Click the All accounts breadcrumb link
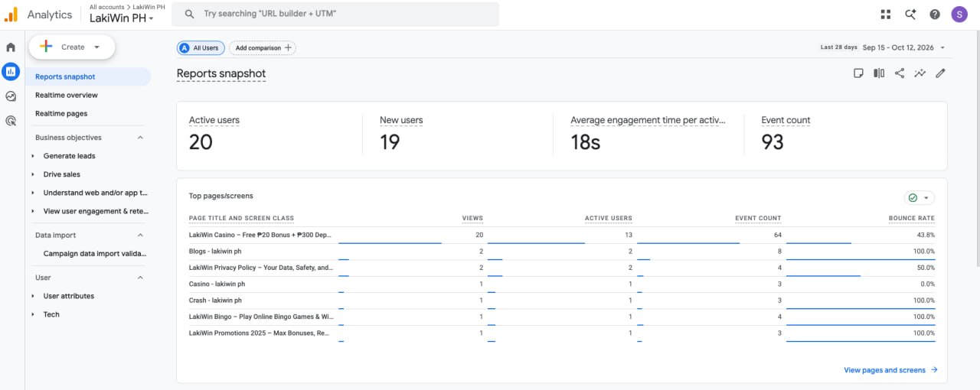Image resolution: width=980 pixels, height=390 pixels. pos(106,7)
